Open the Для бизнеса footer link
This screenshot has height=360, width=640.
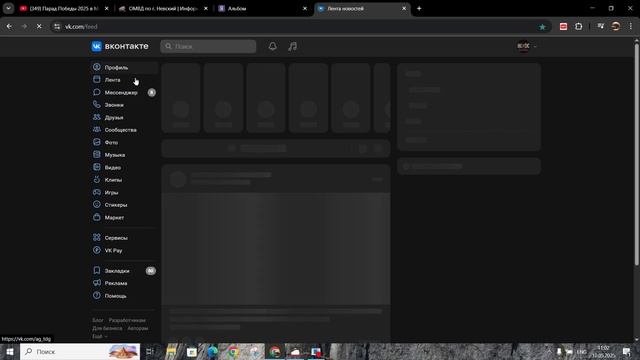point(107,329)
